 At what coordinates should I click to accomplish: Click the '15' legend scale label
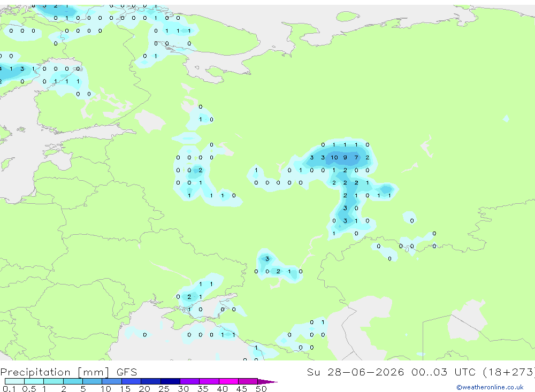point(125,389)
